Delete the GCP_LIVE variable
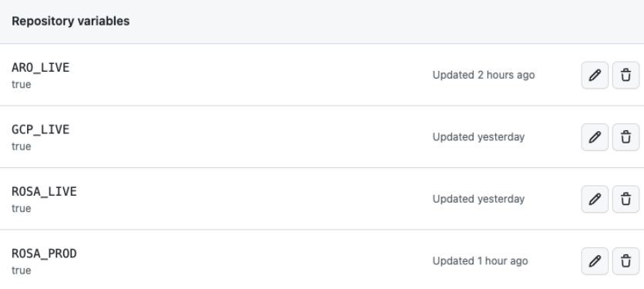This screenshot has height=289, width=644. pyautogui.click(x=625, y=137)
